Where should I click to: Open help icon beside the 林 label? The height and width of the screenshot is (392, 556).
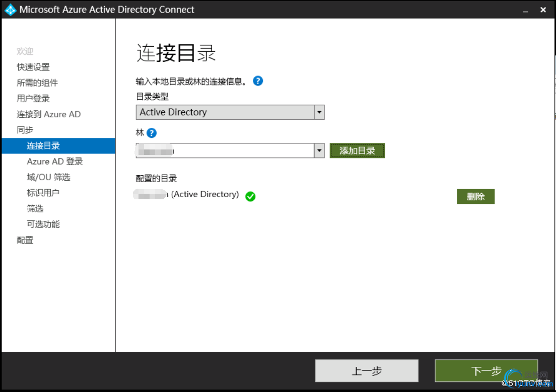coord(152,133)
